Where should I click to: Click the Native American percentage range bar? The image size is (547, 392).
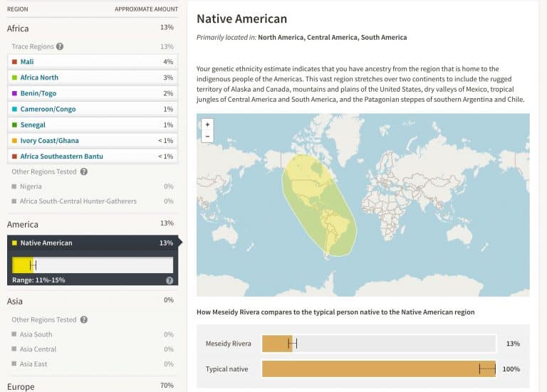93,265
